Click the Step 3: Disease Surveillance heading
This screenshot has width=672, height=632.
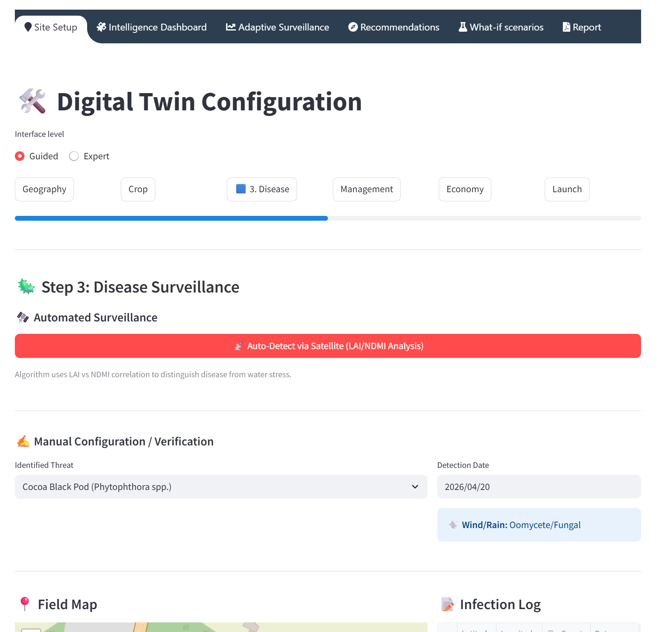pos(141,287)
